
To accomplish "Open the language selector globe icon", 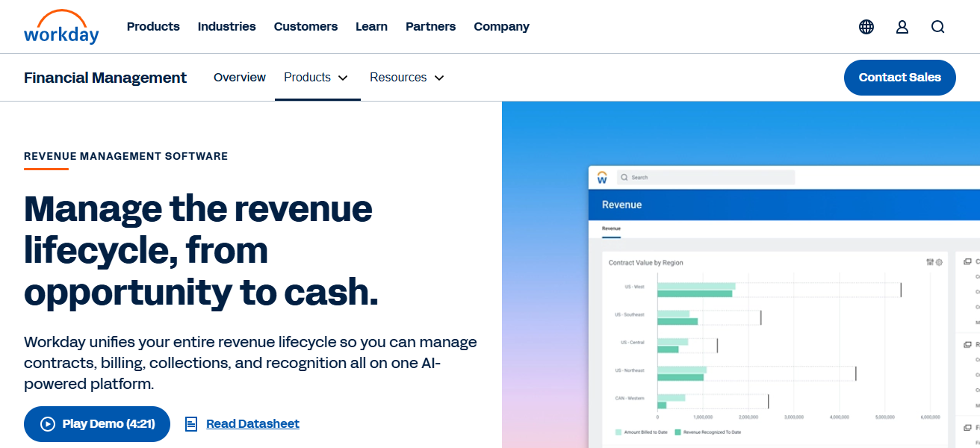I will (x=866, y=26).
